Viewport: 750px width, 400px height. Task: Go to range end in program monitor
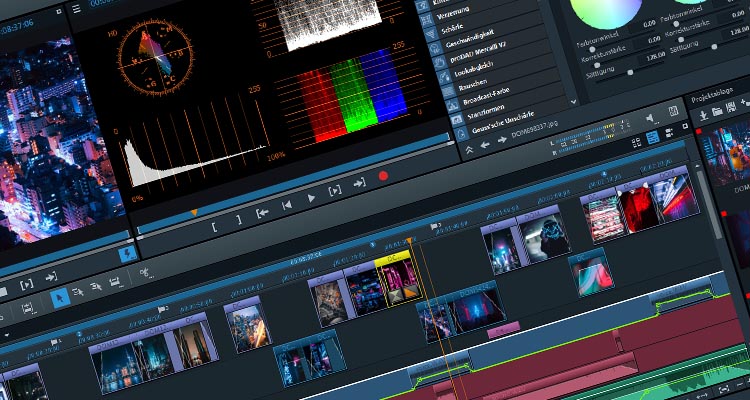pos(359,182)
